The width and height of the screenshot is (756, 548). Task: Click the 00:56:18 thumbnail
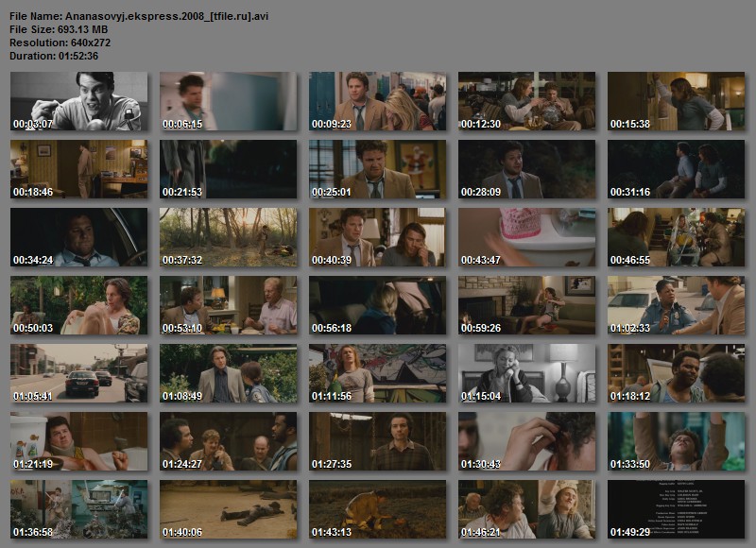point(377,305)
